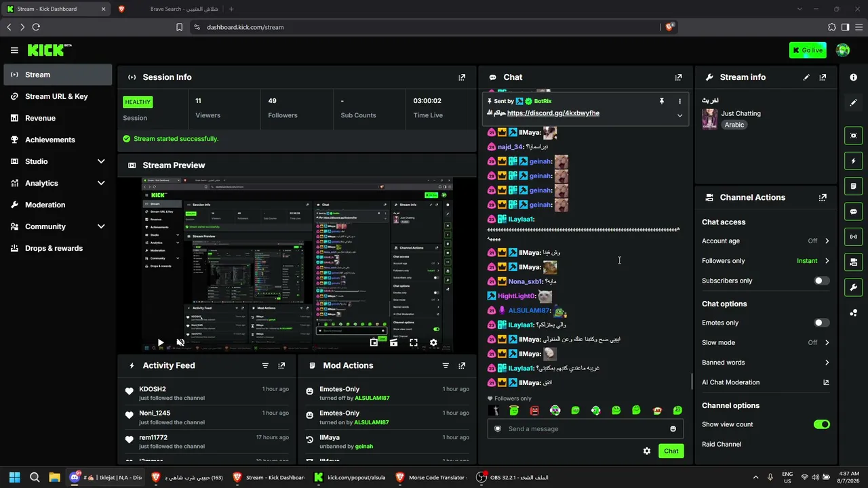Toggle channel actions widget in right sidebar
Screen dimensions: 868x488
pos(853,262)
